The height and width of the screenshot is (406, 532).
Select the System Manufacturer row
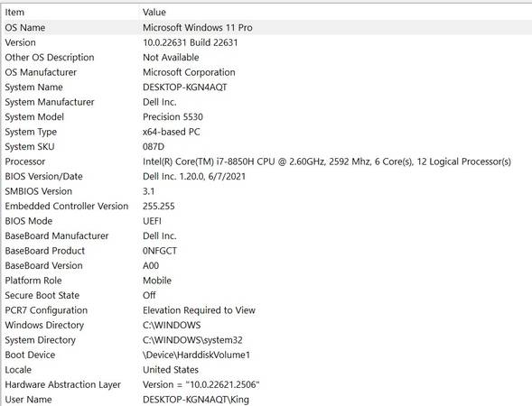click(x=266, y=102)
